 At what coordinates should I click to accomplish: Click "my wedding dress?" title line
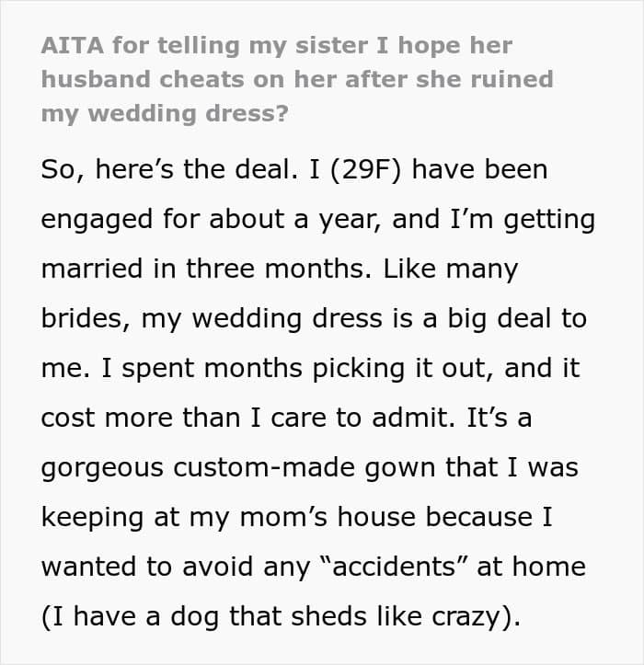[x=165, y=114]
